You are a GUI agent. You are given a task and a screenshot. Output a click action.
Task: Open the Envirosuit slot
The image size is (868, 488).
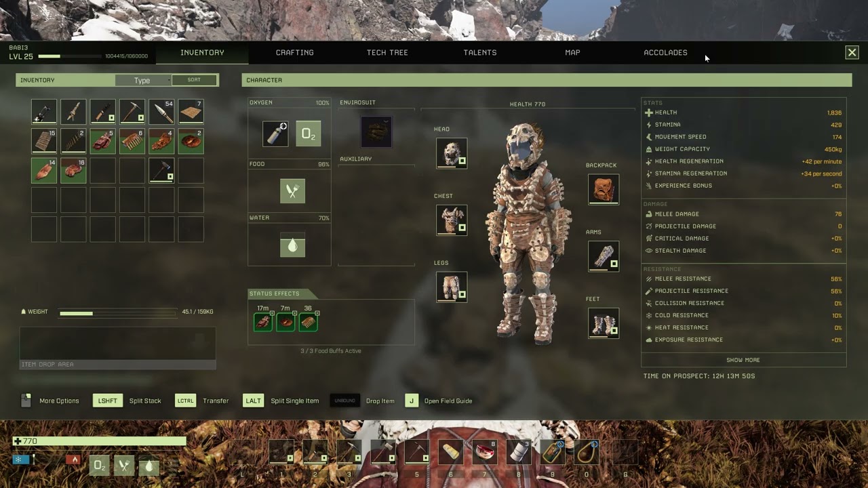coord(376,131)
